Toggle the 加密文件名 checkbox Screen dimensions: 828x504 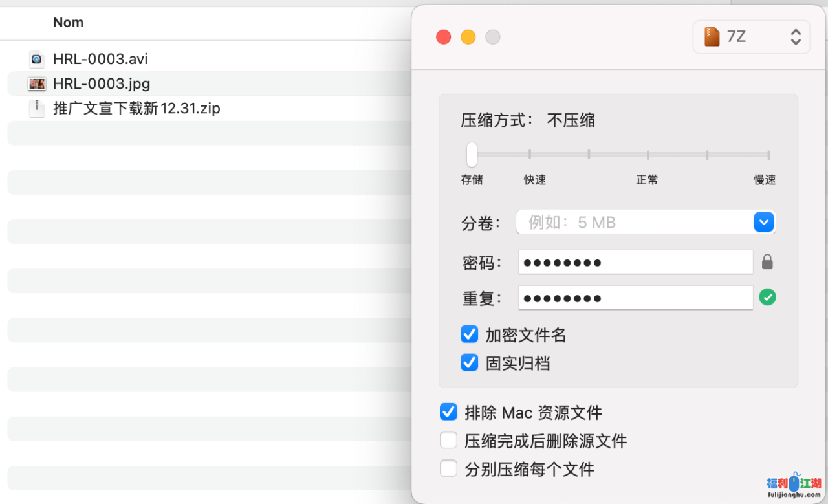[469, 334]
